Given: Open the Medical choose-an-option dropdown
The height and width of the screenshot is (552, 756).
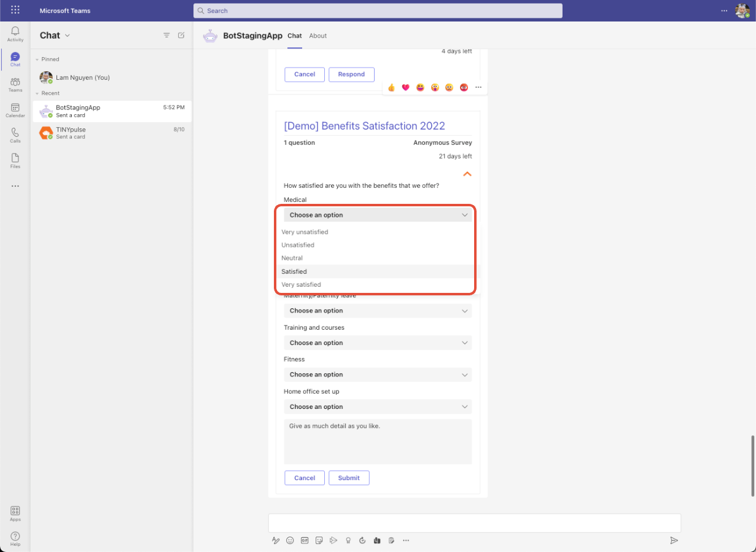Looking at the screenshot, I should [378, 215].
